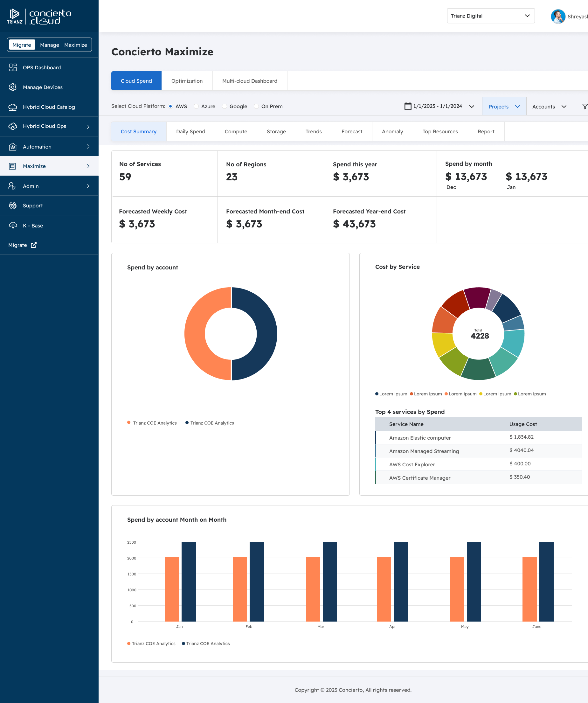Select the Azure cloud platform radio button
588x703 pixels.
(196, 106)
